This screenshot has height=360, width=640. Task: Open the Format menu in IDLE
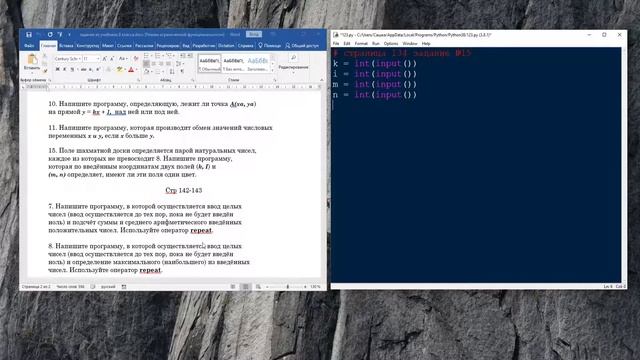click(361, 43)
